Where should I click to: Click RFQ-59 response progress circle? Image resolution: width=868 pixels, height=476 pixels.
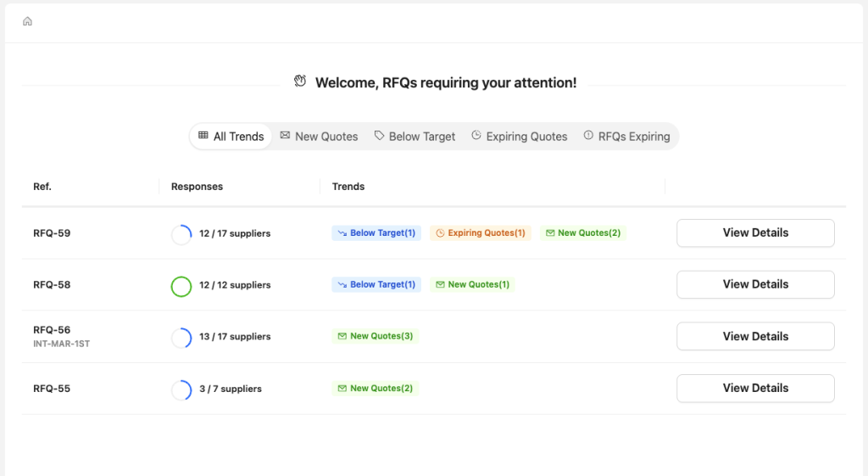point(181,234)
